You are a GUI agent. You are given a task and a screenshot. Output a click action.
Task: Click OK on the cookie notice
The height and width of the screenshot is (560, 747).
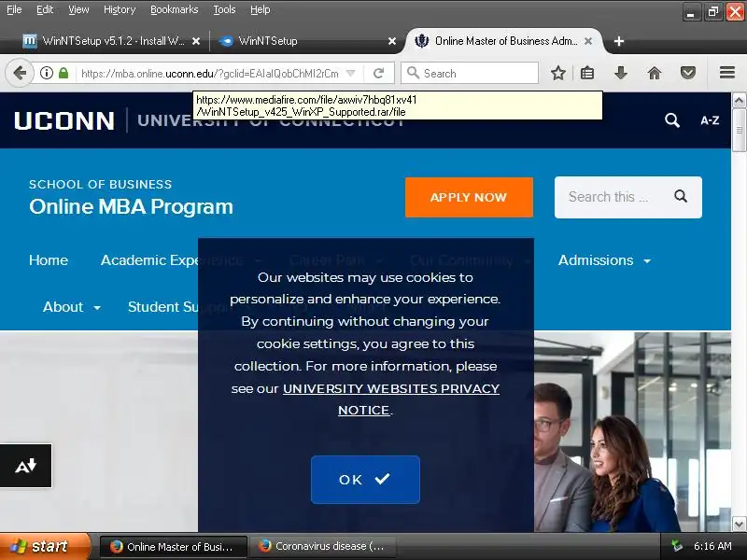(x=365, y=480)
